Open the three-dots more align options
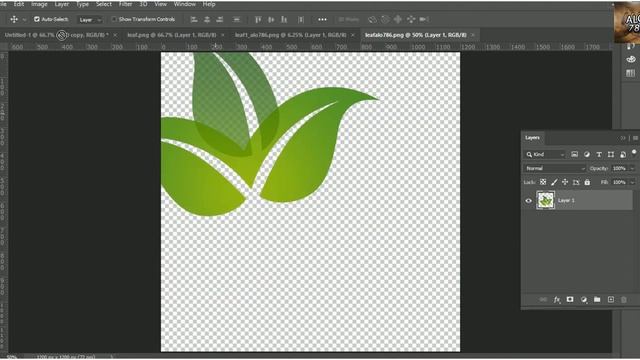640x360 pixels. click(322, 19)
